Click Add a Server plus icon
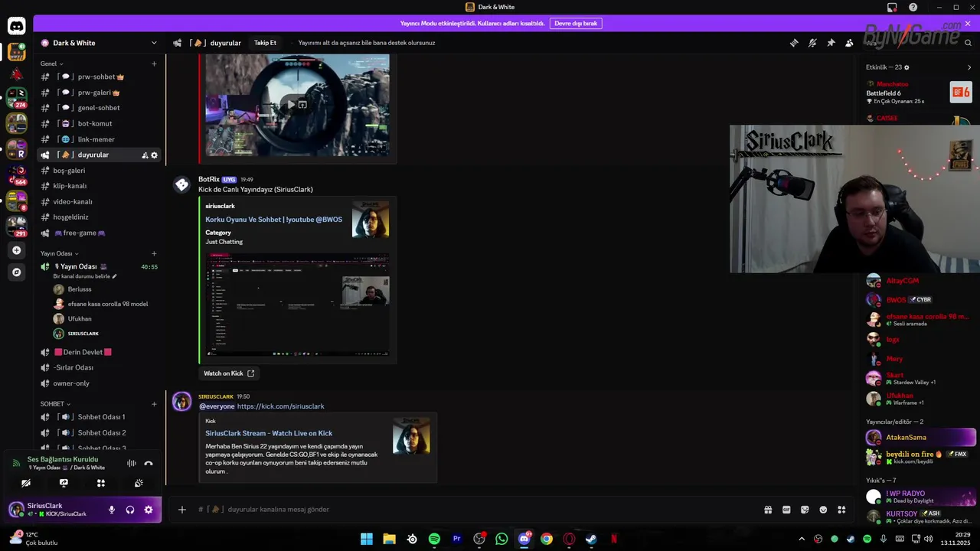 16,250
